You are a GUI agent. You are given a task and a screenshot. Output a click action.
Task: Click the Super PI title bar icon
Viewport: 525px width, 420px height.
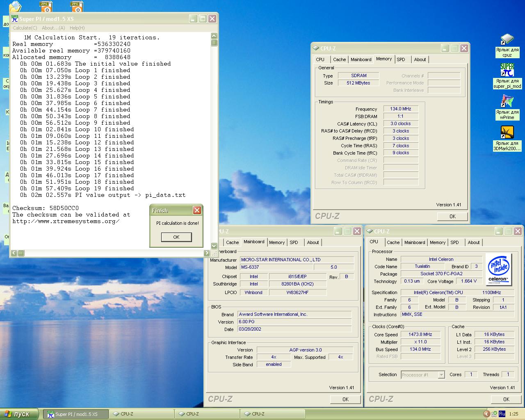click(15, 18)
